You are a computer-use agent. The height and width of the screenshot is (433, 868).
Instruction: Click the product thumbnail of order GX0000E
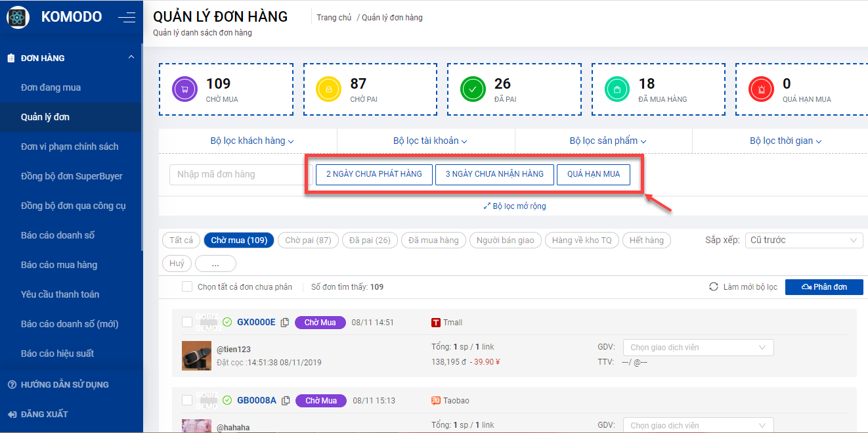[x=196, y=355]
